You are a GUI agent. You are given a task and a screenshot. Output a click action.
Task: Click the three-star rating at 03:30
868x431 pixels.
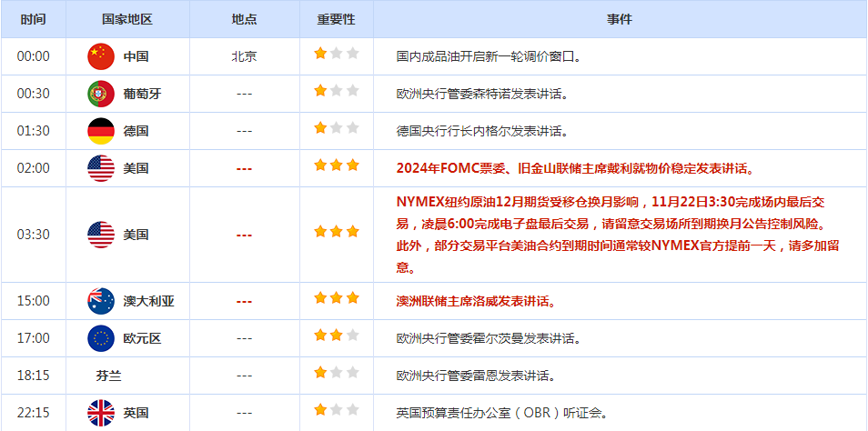tap(337, 231)
